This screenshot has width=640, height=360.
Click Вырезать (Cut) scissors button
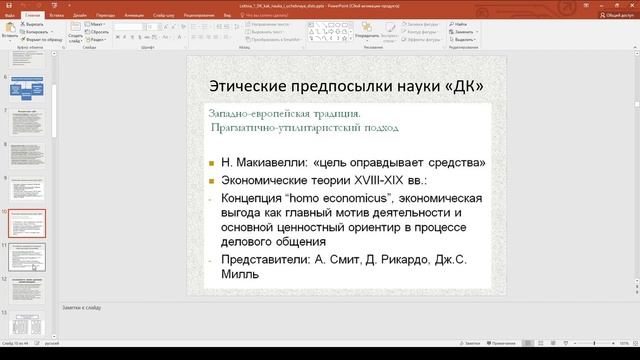click(x=32, y=24)
